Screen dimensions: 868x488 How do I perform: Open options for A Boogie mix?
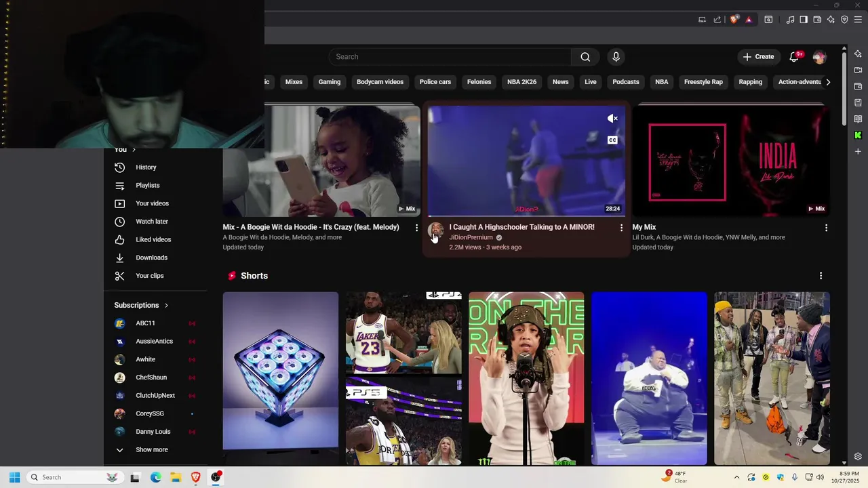pos(416,228)
